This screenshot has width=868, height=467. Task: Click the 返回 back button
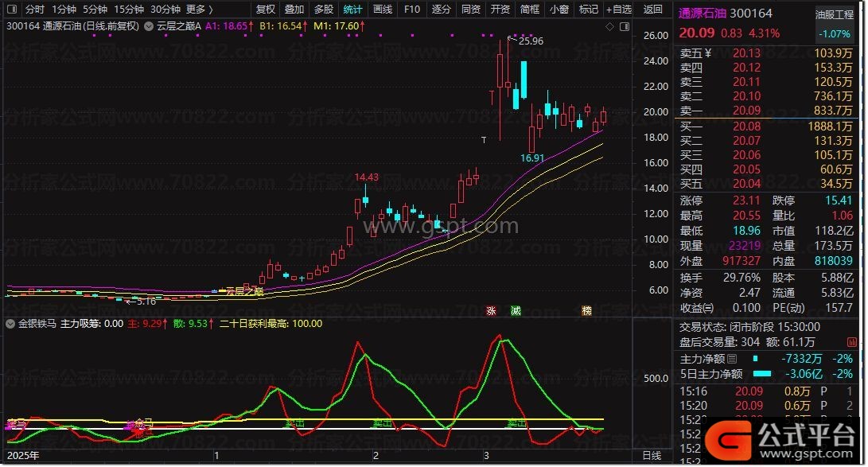coord(652,10)
